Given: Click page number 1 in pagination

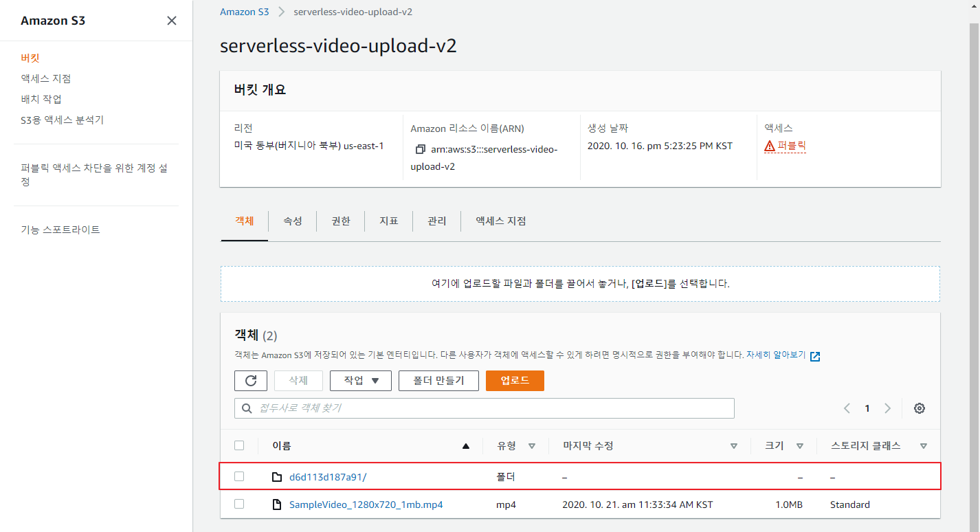Looking at the screenshot, I should coord(867,408).
